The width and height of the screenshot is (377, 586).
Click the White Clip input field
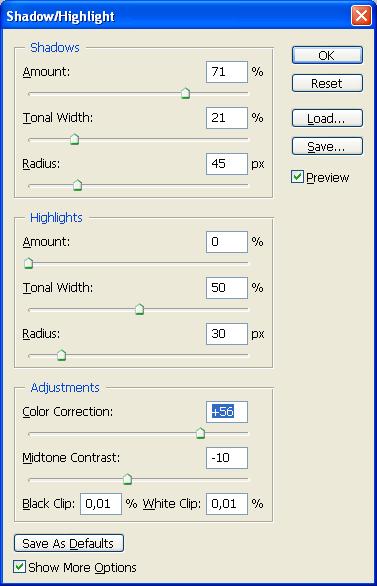pos(227,504)
